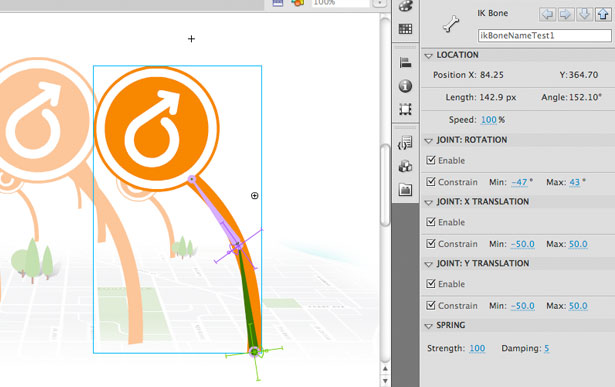Screen dimensions: 615x387
Task: Click the stage scrollbar up arrow
Action: (x=385, y=369)
